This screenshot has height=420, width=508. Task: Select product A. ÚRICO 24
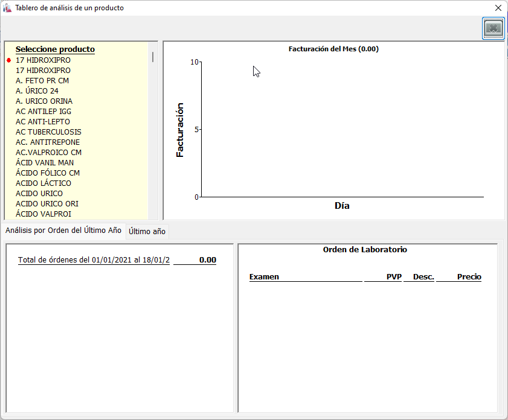click(x=37, y=91)
